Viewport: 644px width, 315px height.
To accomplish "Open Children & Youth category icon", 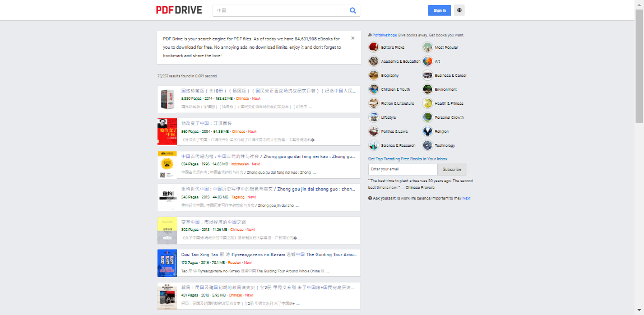I will (x=374, y=89).
